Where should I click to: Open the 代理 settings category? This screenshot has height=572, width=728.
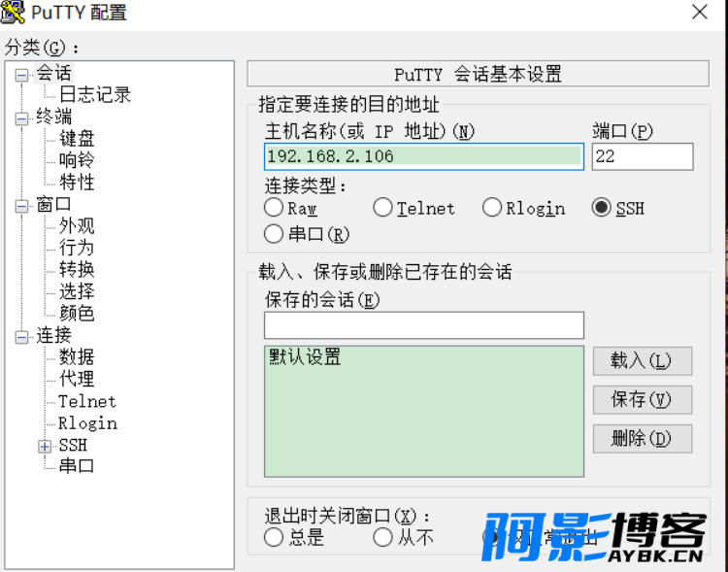pos(77,379)
